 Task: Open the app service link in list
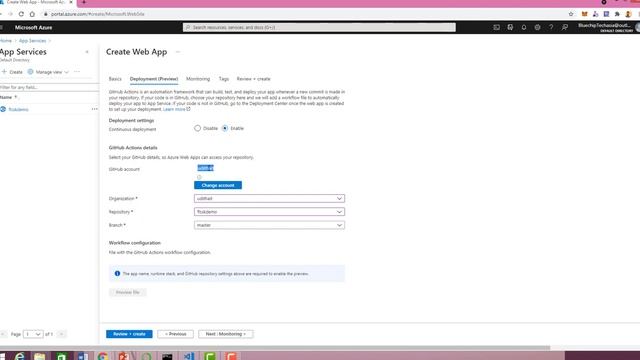(x=18, y=109)
